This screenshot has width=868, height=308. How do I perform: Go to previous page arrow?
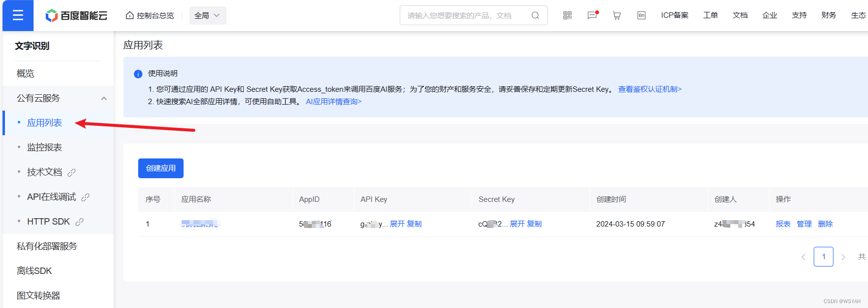[803, 257]
